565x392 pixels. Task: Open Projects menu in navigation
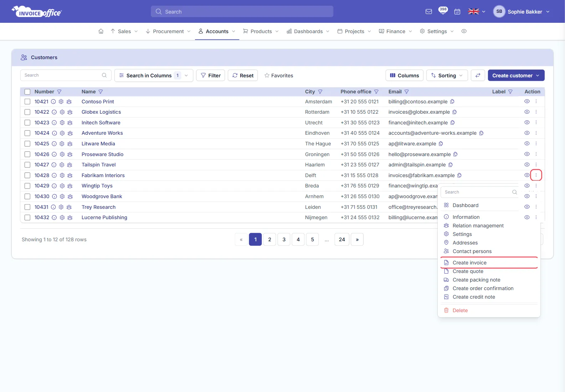354,31
